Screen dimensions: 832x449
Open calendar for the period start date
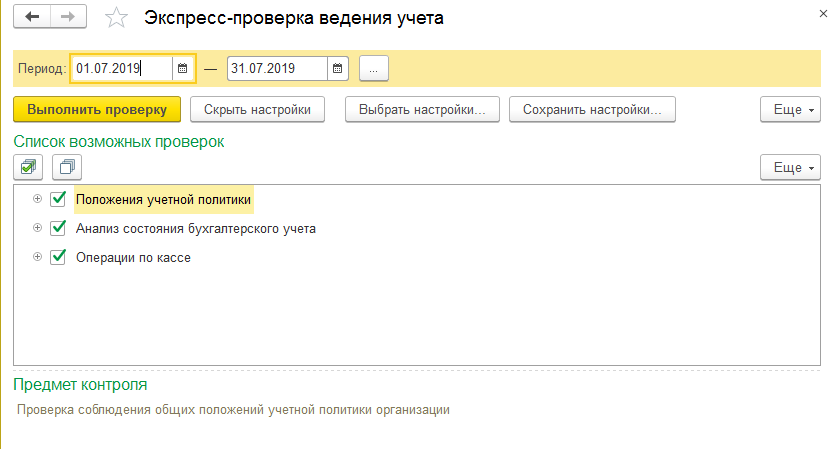click(x=182, y=69)
